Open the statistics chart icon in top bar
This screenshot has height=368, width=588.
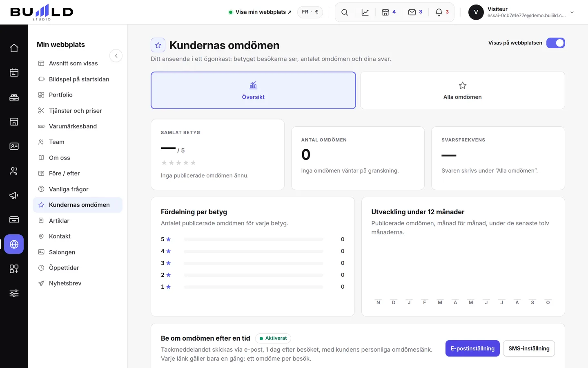tap(365, 12)
